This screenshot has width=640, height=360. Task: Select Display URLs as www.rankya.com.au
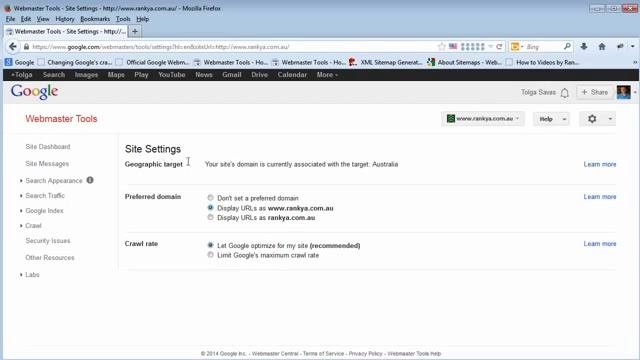tap(210, 208)
